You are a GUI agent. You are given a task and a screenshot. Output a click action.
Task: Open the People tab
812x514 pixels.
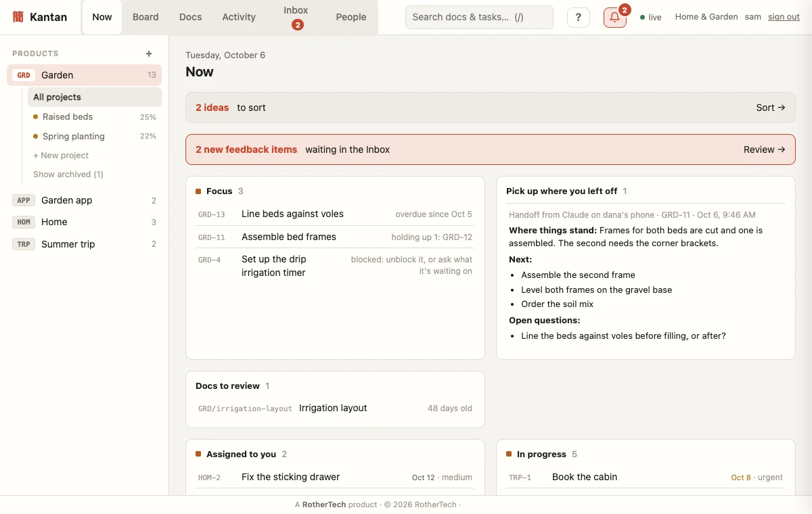pyautogui.click(x=351, y=17)
